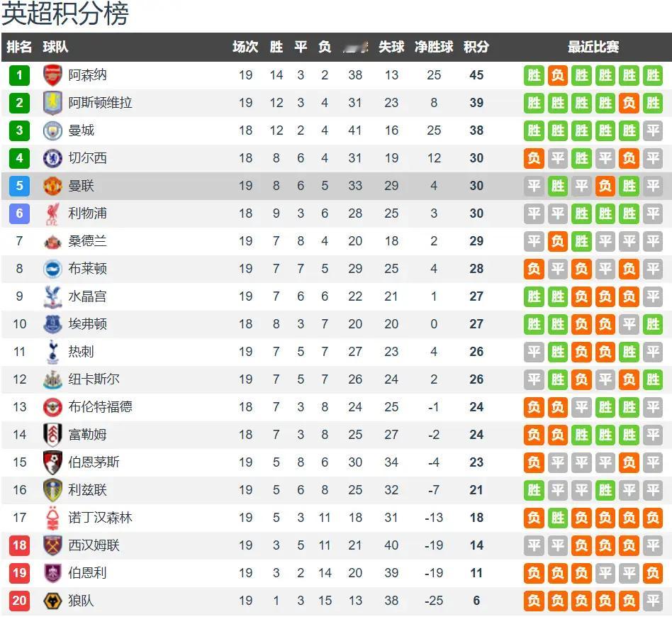Select the blue rank 5 badge
The height and width of the screenshot is (617, 672).
point(19,186)
